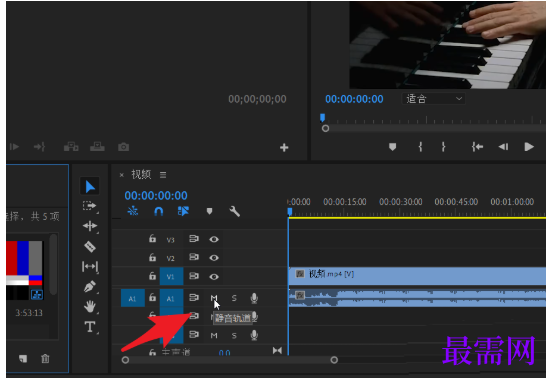The image size is (554, 382).
Task: Select the Hand tool
Action: tap(90, 306)
